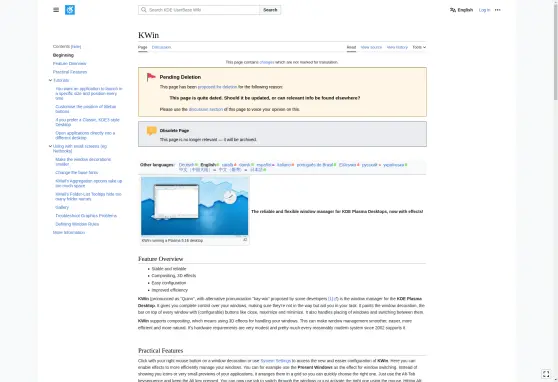This screenshot has width=558, height=382.
Task: Open the specific size and position tutorial link
Action: tap(89, 93)
